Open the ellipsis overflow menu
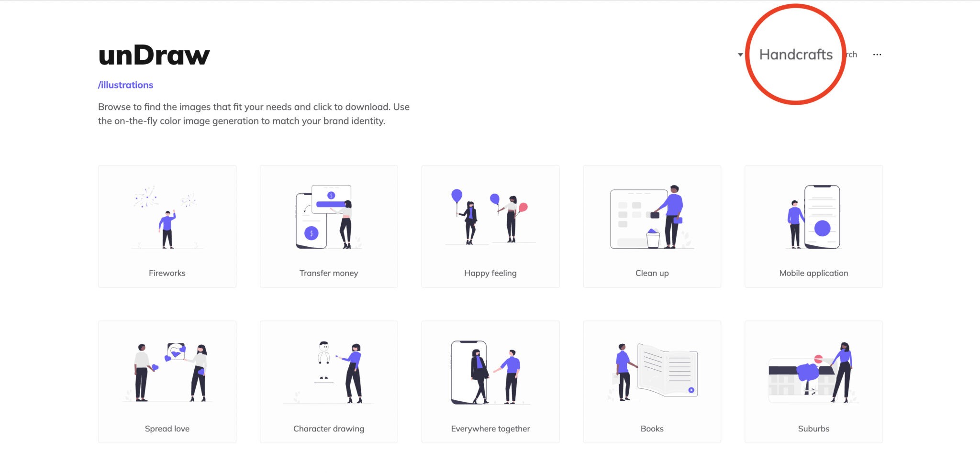The image size is (980, 473). 877,54
